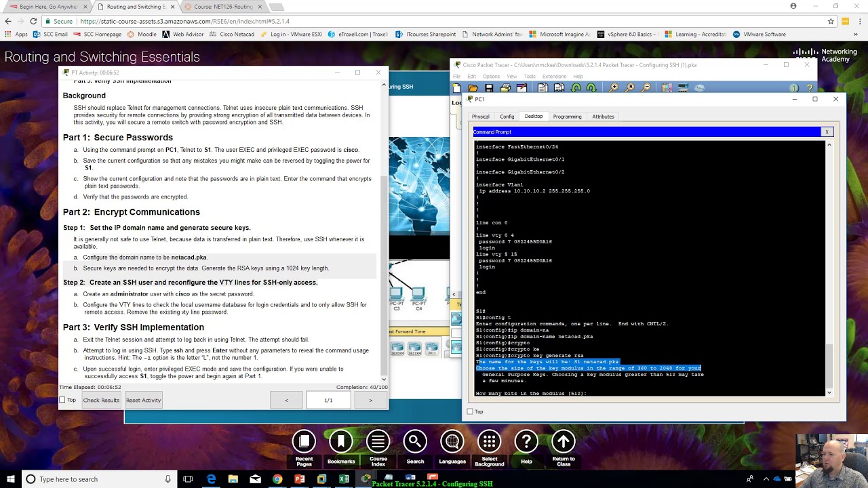Image resolution: width=868 pixels, height=488 pixels.
Task: Open the course Search icon
Action: click(415, 442)
